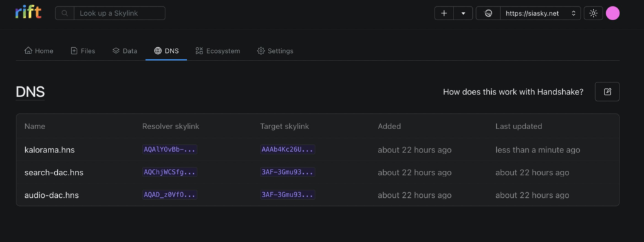The width and height of the screenshot is (644, 242).
Task: Click the Look up a Skylink field
Action: [119, 13]
